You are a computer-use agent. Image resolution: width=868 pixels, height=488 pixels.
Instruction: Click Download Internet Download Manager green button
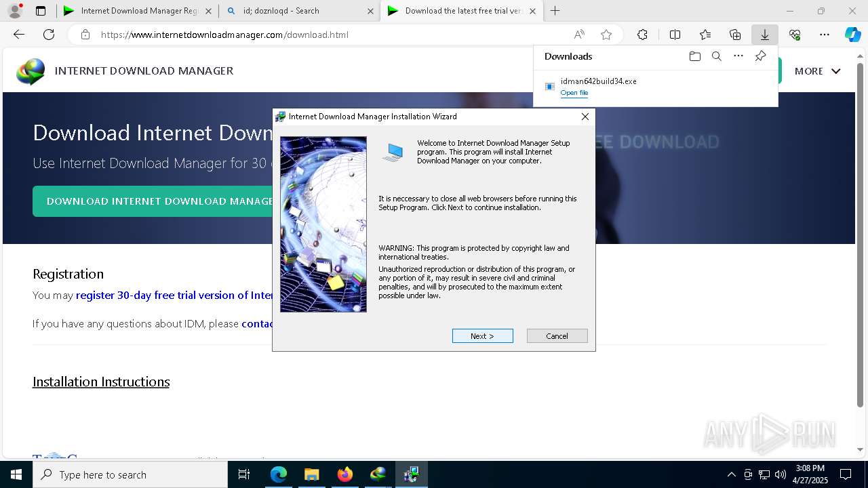tap(153, 201)
